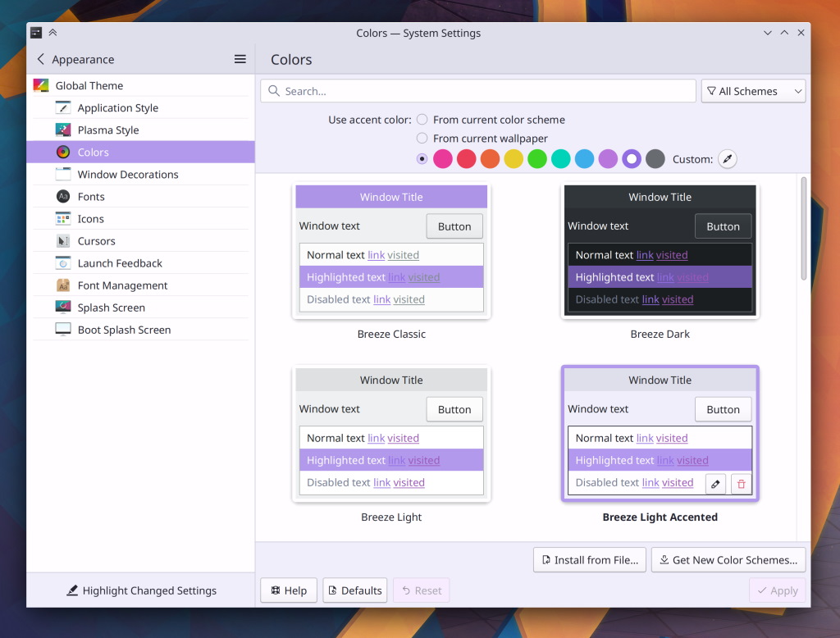Click the Highlight Changed Settings icon
The image size is (840, 638).
(x=71, y=590)
